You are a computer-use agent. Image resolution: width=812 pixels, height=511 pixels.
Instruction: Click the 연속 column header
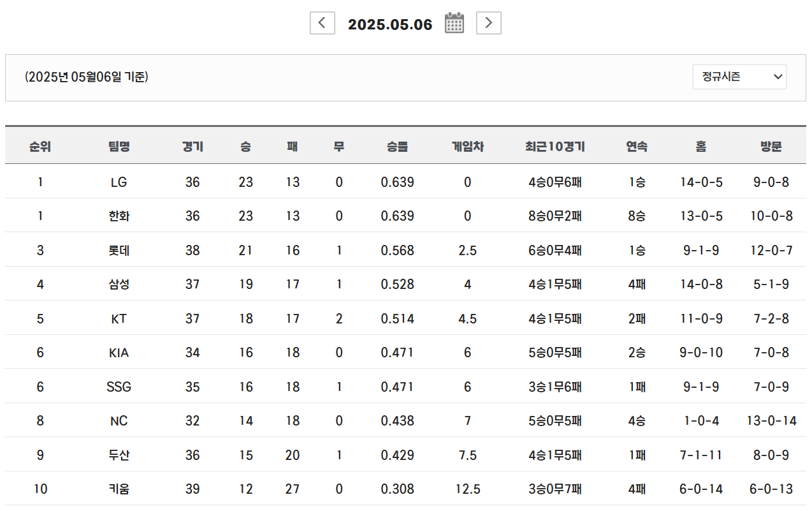(x=637, y=147)
